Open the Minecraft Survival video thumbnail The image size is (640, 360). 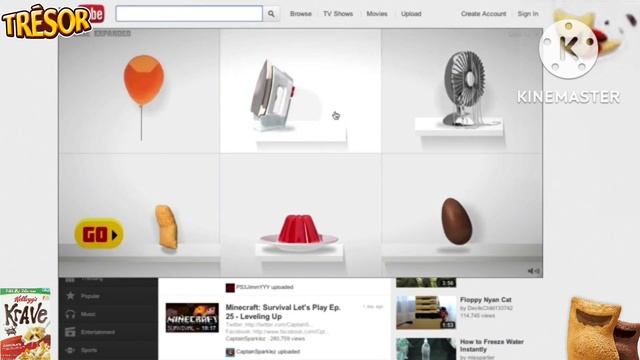pyautogui.click(x=192, y=318)
